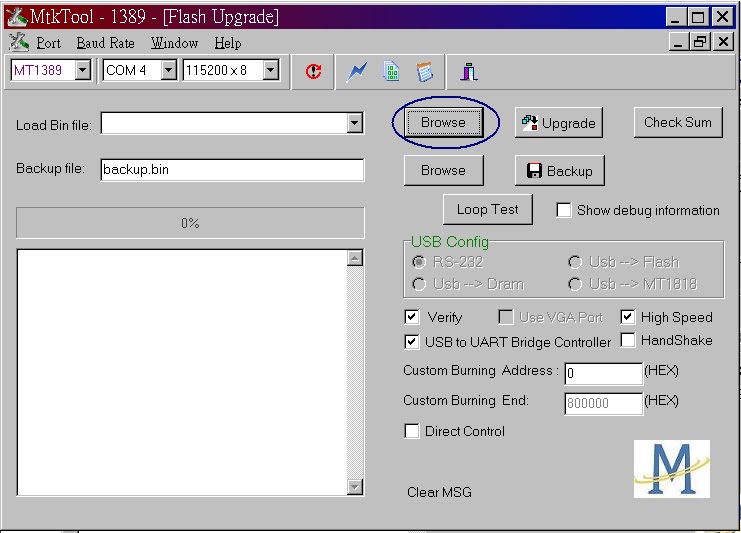Screen dimensions: 741x533
Task: Click the Upgrade button
Action: pos(559,123)
